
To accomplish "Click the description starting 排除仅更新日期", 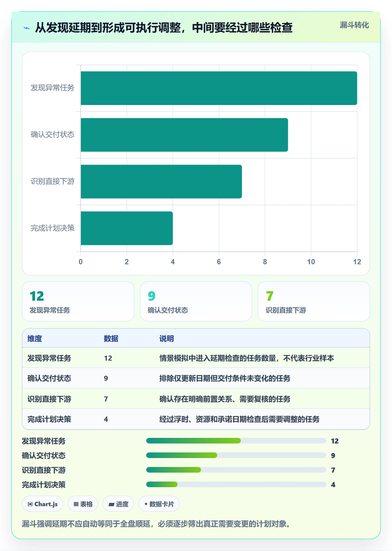I will 225,378.
